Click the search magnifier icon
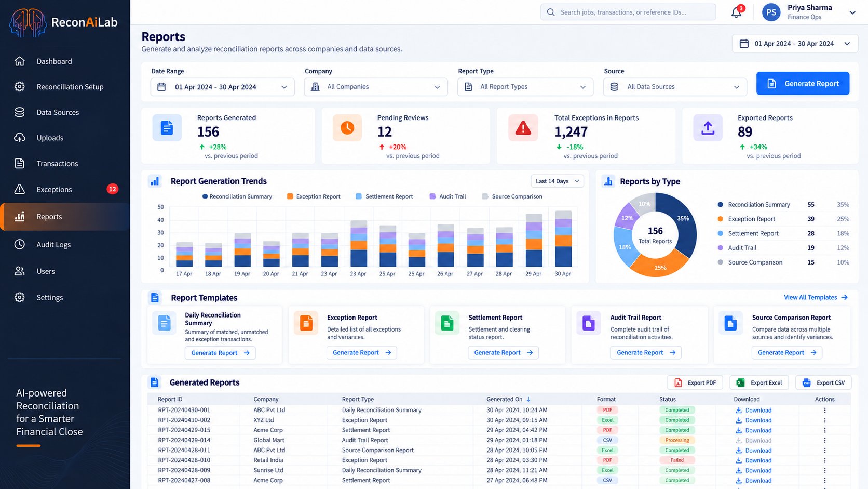Image resolution: width=868 pixels, height=489 pixels. [x=551, y=12]
